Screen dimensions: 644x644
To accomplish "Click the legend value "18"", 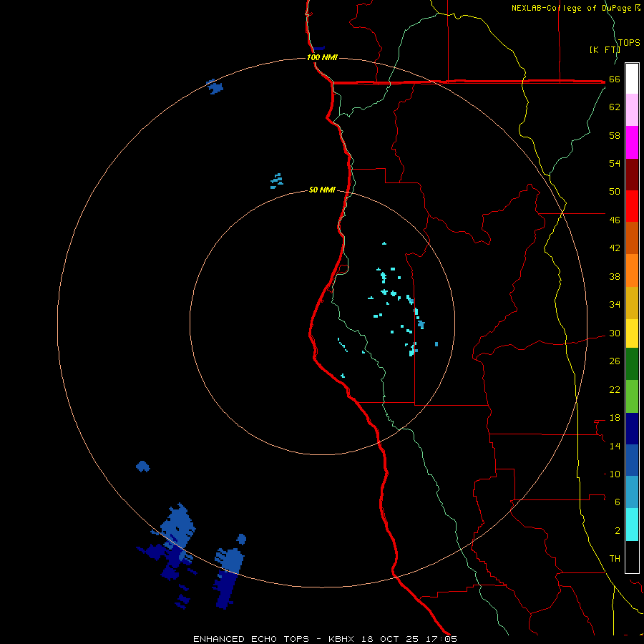I will [x=615, y=418].
